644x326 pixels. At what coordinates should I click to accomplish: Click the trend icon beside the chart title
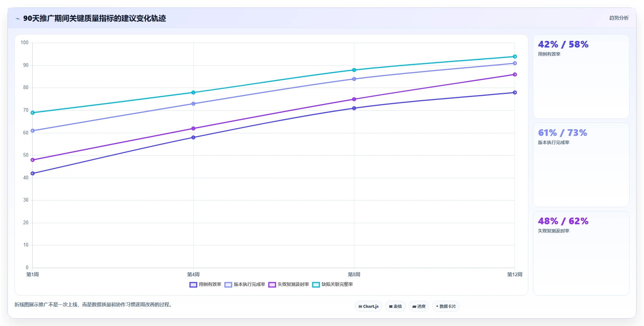pyautogui.click(x=17, y=19)
